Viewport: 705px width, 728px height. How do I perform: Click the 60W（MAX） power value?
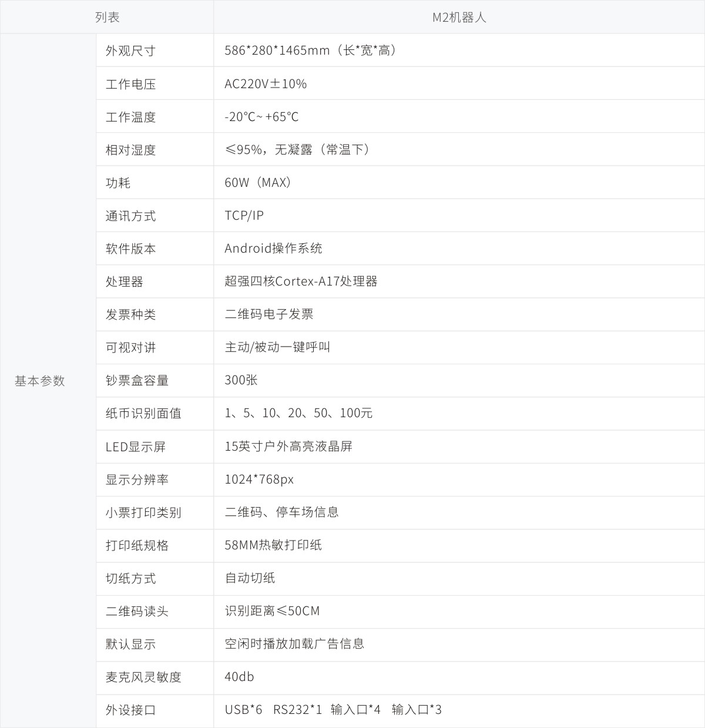(258, 183)
